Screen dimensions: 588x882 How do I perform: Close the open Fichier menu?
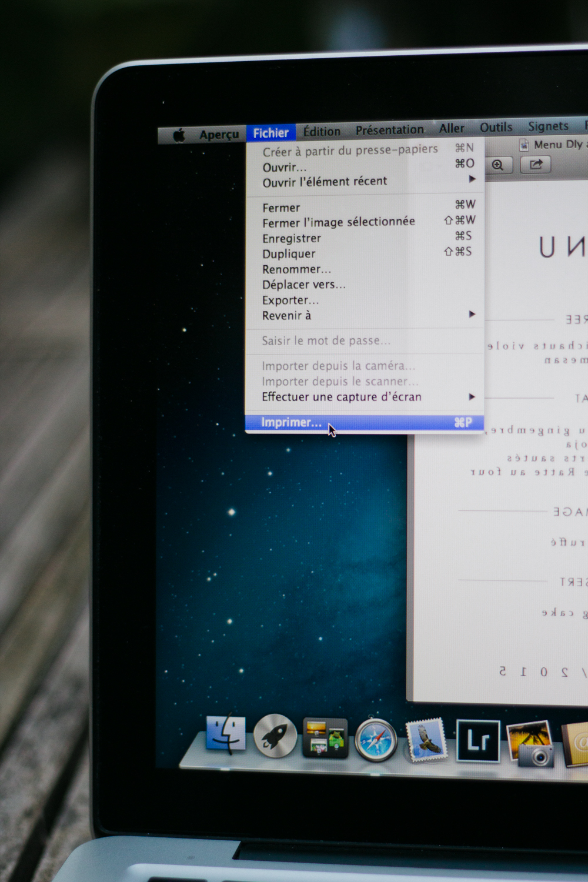(x=270, y=133)
